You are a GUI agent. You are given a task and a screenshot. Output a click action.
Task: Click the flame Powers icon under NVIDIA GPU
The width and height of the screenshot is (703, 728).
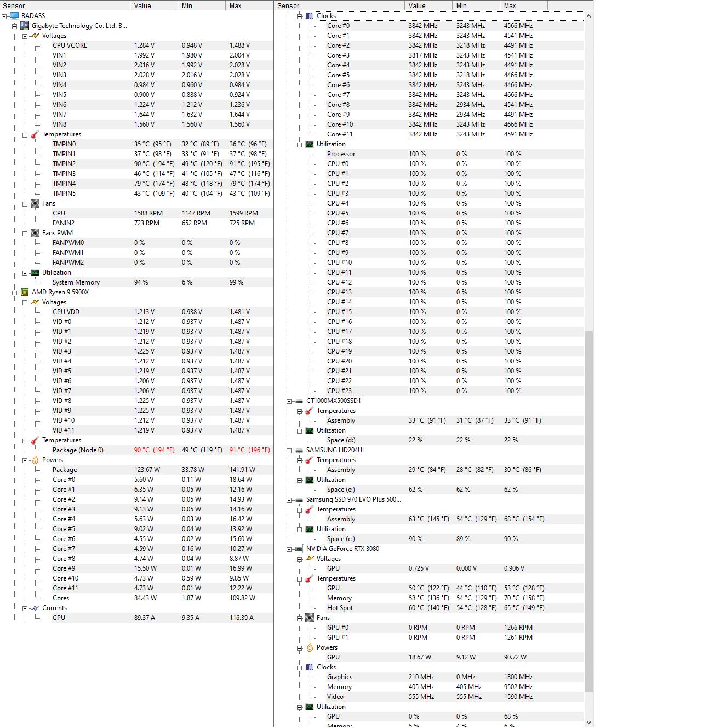(310, 647)
